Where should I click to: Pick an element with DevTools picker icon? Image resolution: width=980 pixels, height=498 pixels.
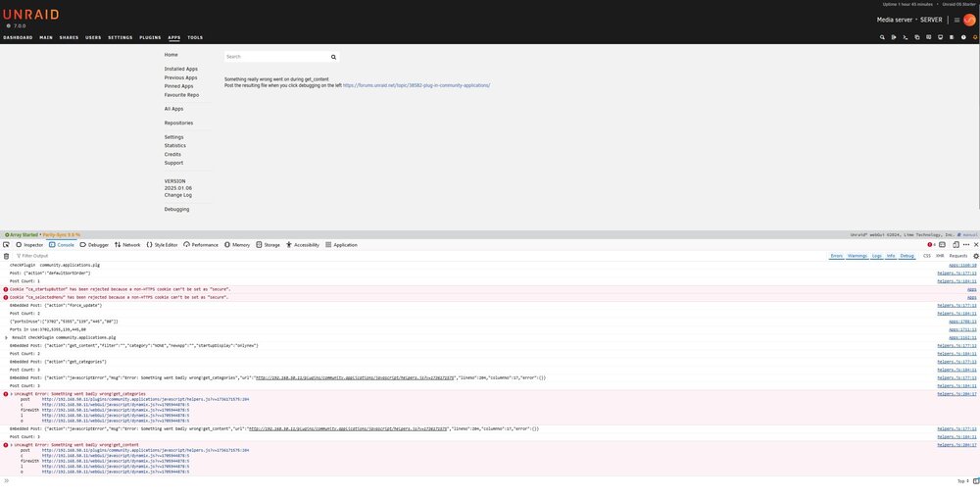(x=6, y=245)
